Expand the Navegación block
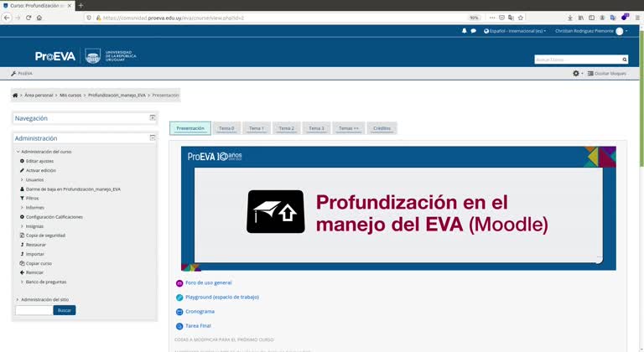644x352 pixels. coord(153,117)
